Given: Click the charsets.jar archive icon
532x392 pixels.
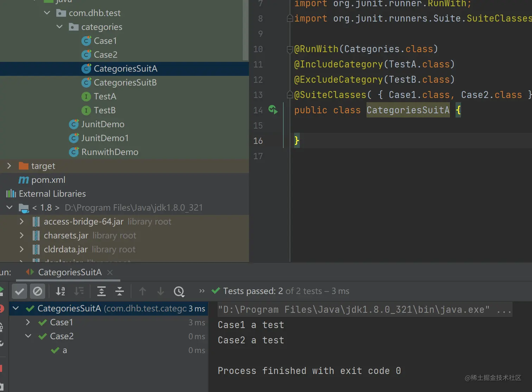Looking at the screenshot, I should coord(36,236).
